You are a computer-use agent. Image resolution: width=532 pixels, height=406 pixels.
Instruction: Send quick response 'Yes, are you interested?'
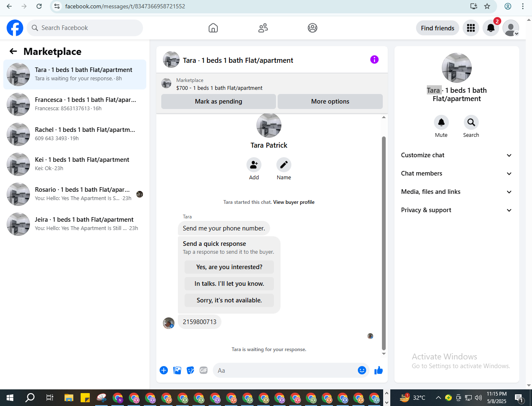point(229,267)
